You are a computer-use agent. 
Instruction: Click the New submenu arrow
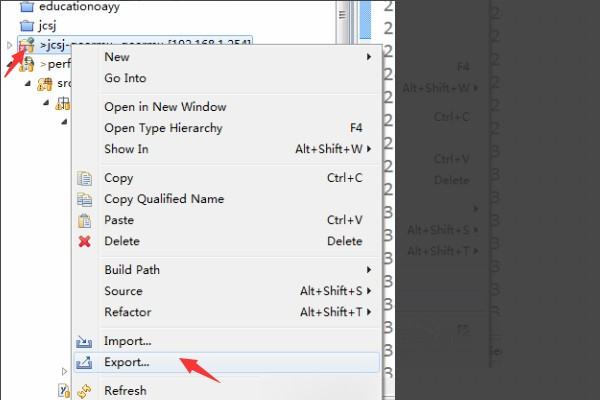(x=369, y=57)
